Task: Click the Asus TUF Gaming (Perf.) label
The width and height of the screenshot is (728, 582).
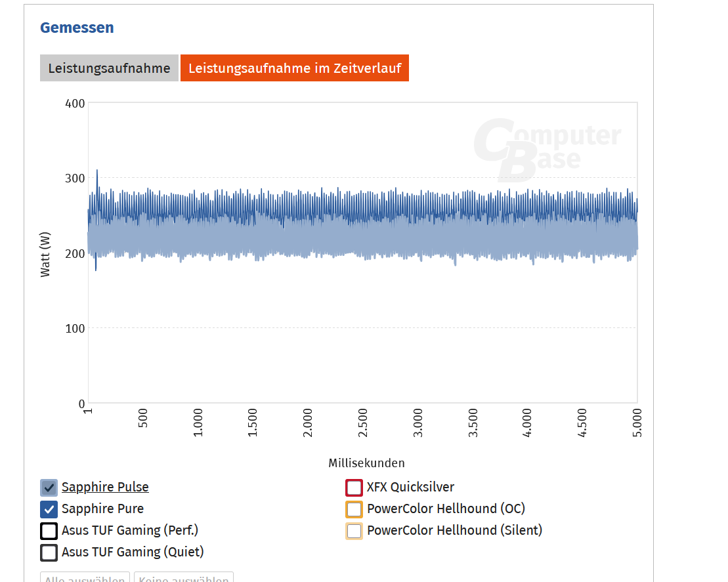Action: point(130,530)
